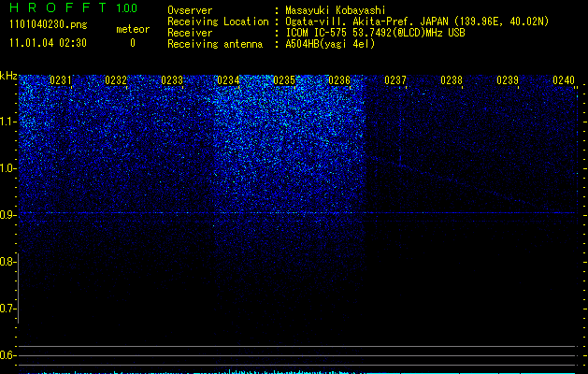Image resolution: width=588 pixels, height=374 pixels.
Task: Click the version number 1.0.0
Action: 126,7
